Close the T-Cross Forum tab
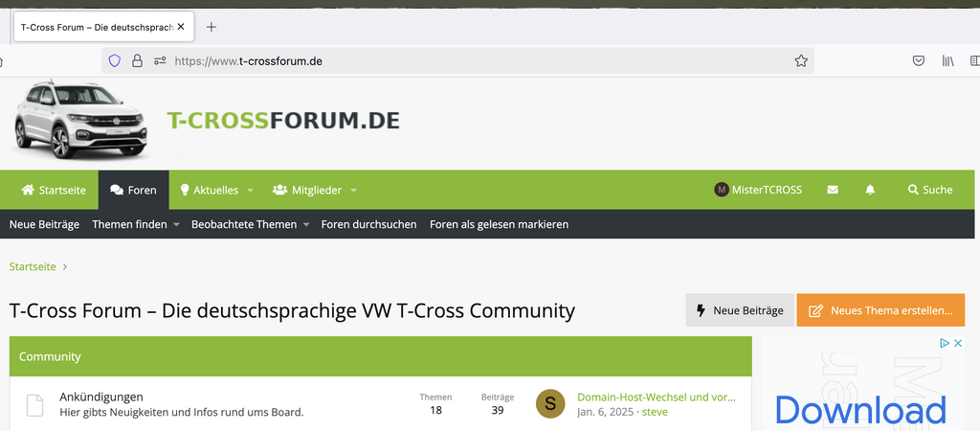This screenshot has width=980, height=431. 181,27
